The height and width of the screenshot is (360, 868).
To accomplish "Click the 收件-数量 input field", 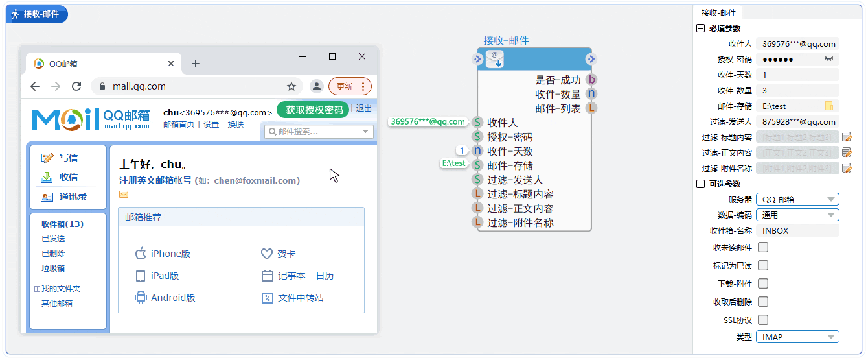I will click(797, 90).
